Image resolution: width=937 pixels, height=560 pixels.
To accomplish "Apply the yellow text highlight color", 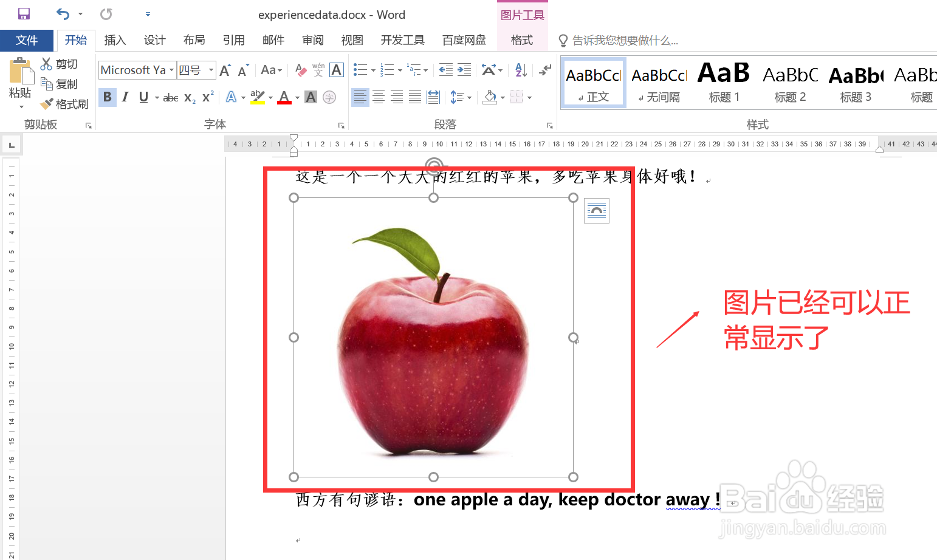I will coord(258,97).
